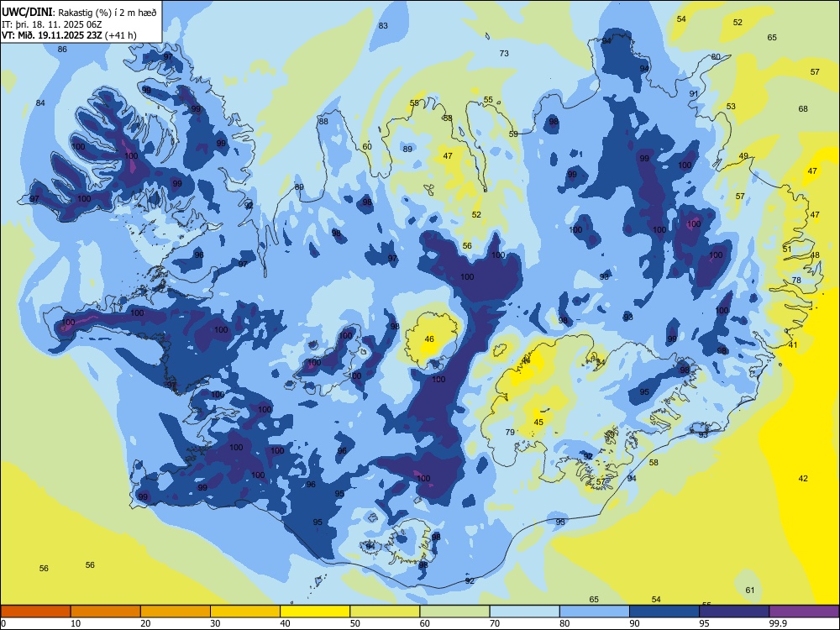
Task: Select the map value '68'
Action: point(803,108)
